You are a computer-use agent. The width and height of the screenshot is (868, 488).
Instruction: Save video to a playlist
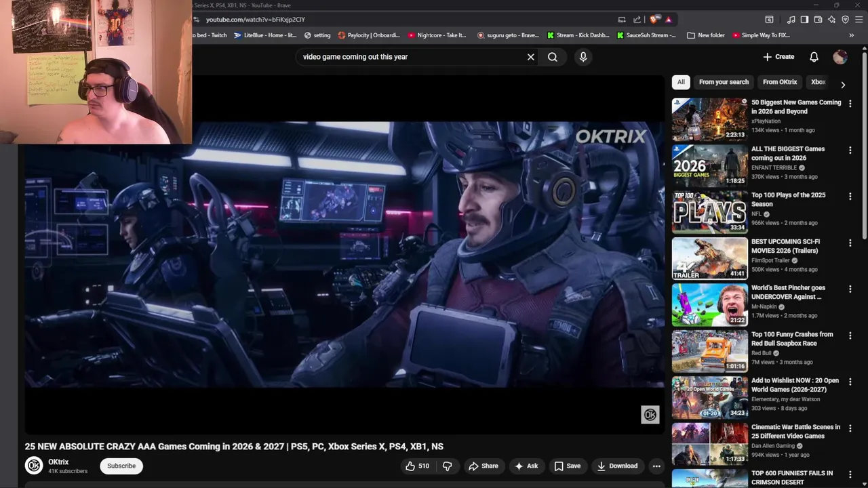tap(568, 466)
